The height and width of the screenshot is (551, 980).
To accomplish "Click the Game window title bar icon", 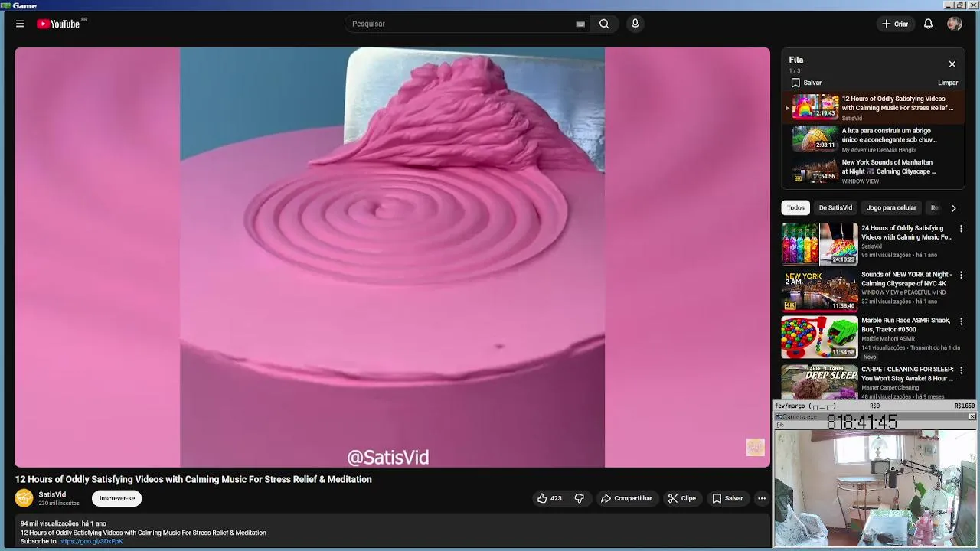I will coord(5,5).
